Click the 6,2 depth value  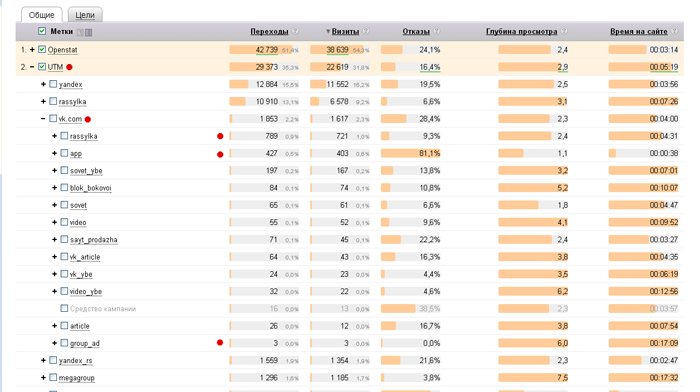pyautogui.click(x=562, y=292)
